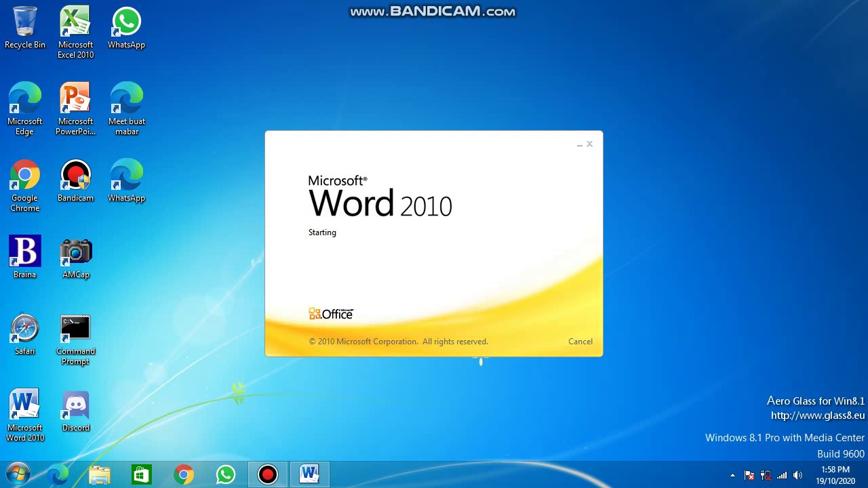The image size is (868, 488).
Task: Show hidden system tray icons arrow
Action: pyautogui.click(x=732, y=476)
